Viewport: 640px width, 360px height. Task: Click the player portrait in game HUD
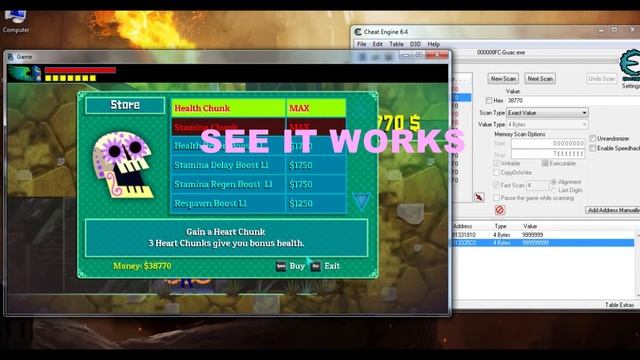point(24,73)
